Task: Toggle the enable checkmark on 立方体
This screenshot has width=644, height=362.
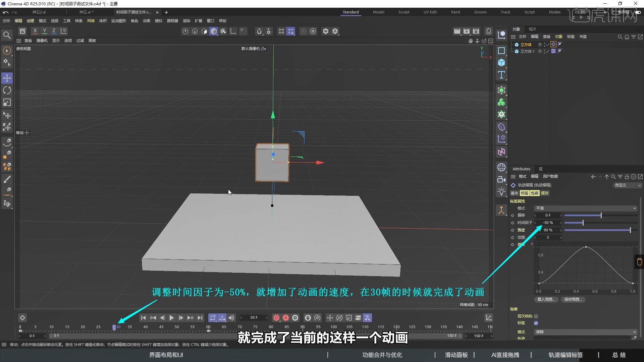Action: [x=547, y=44]
